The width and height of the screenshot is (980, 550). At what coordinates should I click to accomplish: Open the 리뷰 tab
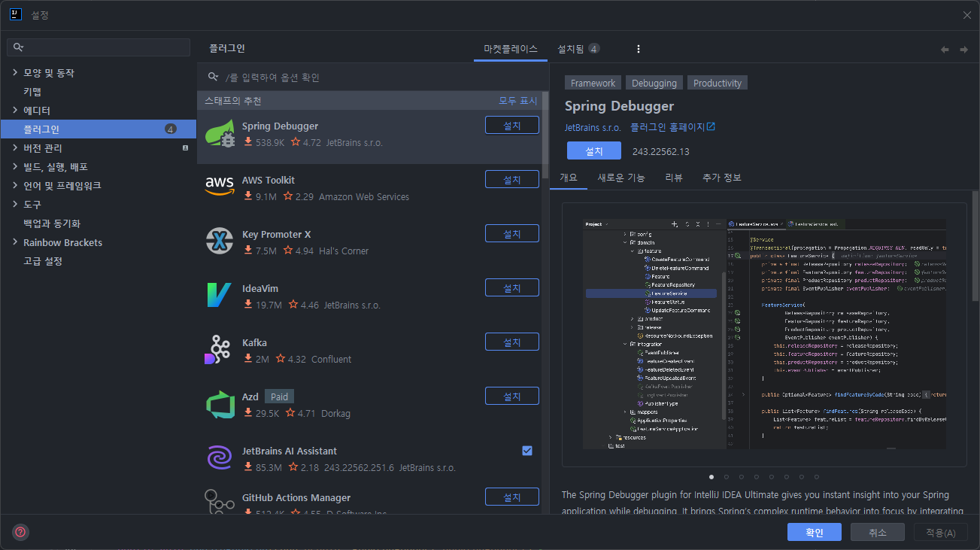click(674, 178)
